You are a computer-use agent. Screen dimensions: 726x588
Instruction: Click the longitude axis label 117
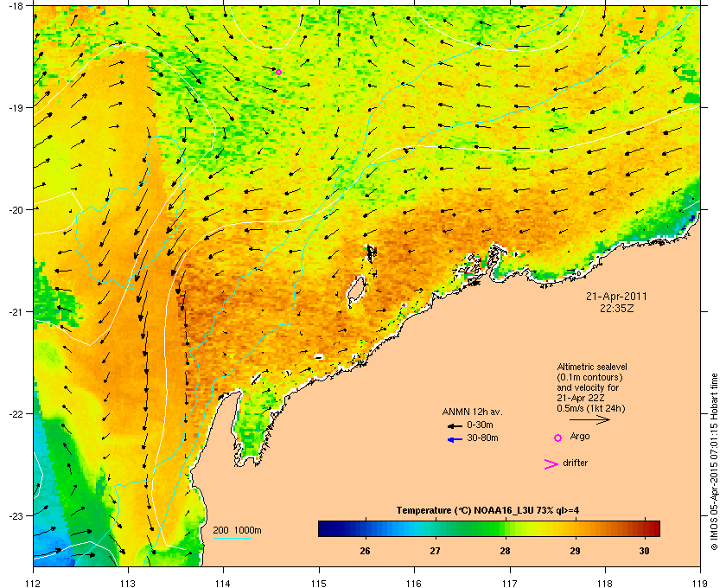(509, 583)
